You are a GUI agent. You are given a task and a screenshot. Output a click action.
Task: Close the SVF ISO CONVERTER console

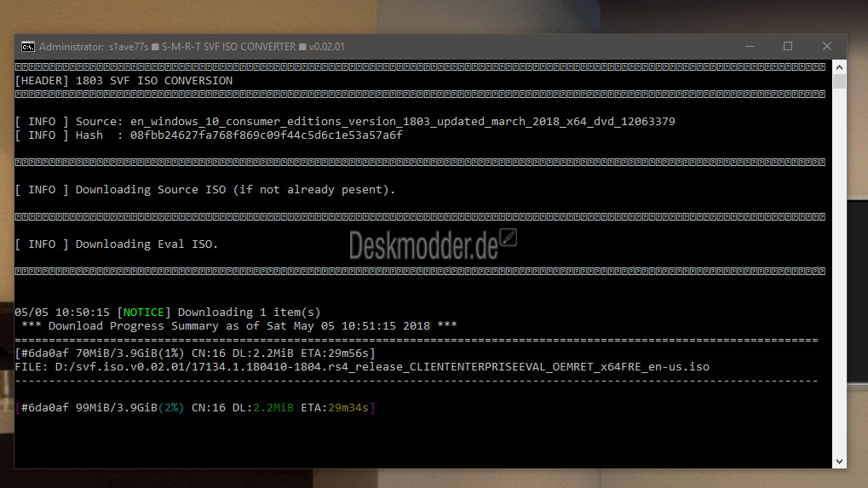click(x=826, y=47)
